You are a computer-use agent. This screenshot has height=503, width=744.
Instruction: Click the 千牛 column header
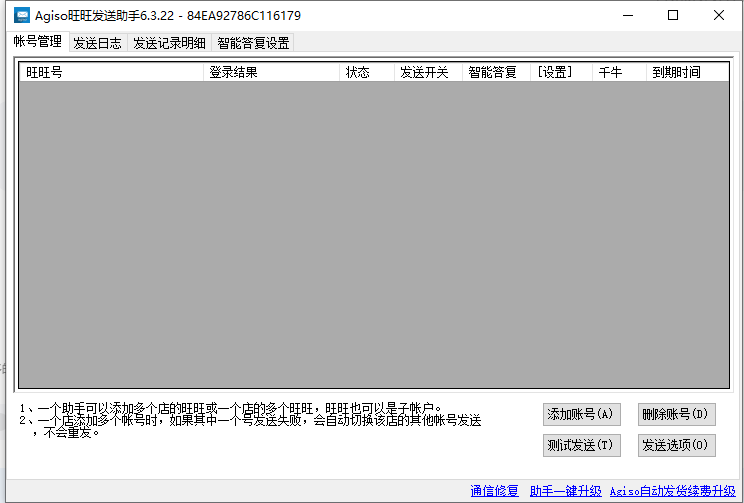[619, 72]
